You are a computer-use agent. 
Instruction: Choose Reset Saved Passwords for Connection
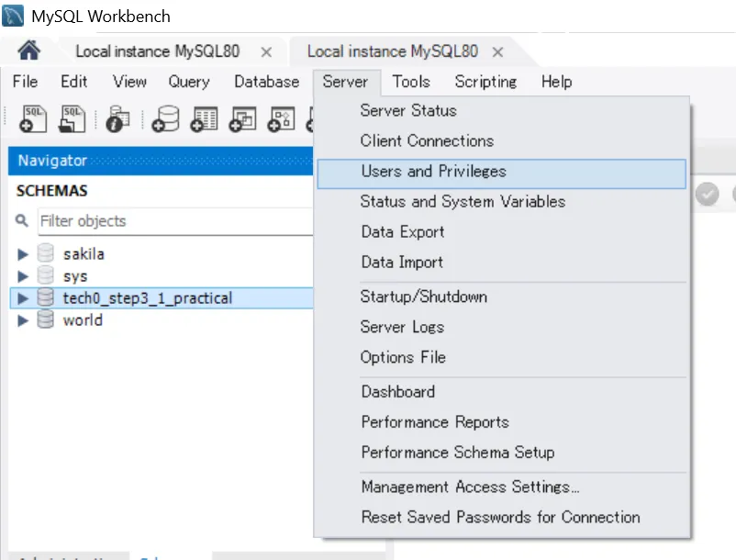click(x=502, y=517)
